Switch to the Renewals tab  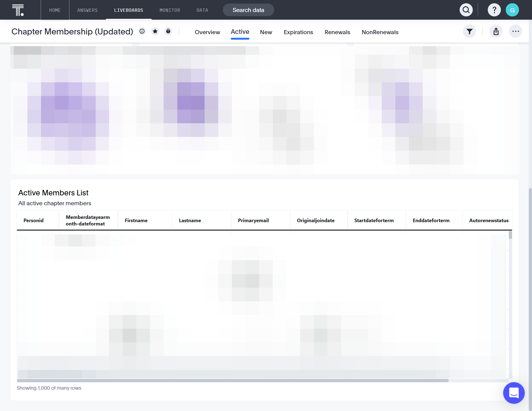pyautogui.click(x=337, y=32)
